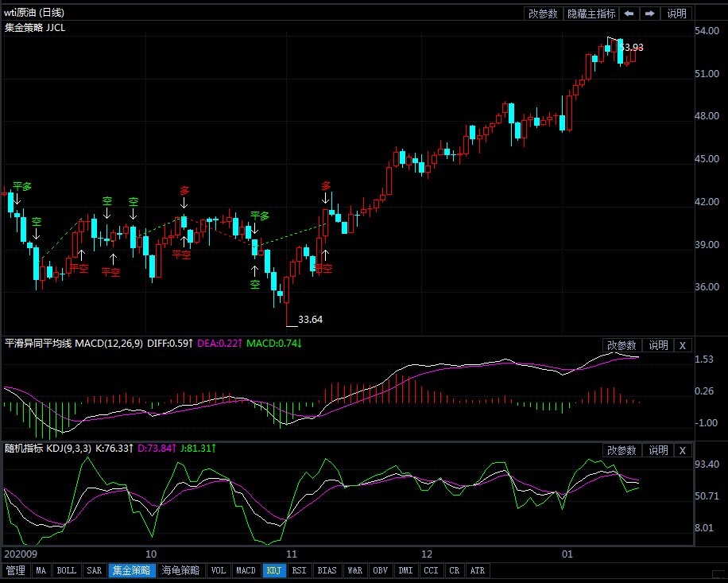Close the MACD indicator panel
The height and width of the screenshot is (583, 728).
[683, 345]
